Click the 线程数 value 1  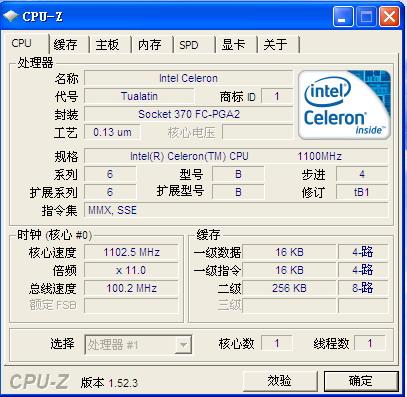click(x=370, y=344)
